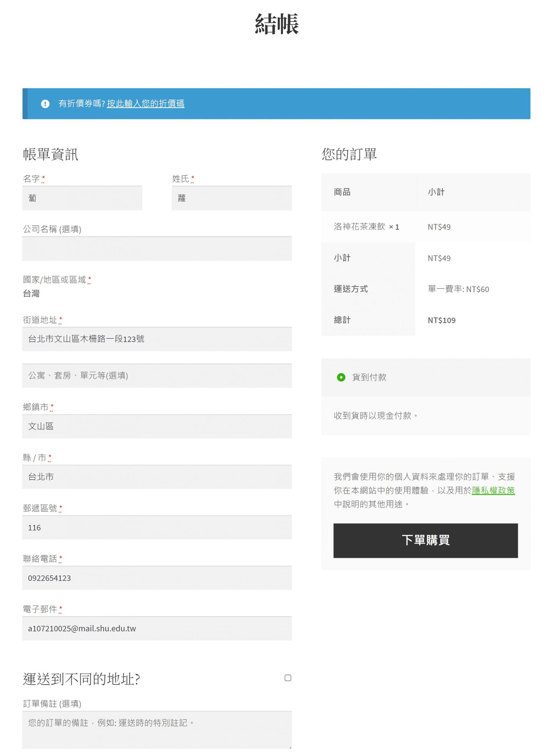Click the info icon in coupon banner
This screenshot has height=756, width=553.
tap(45, 104)
